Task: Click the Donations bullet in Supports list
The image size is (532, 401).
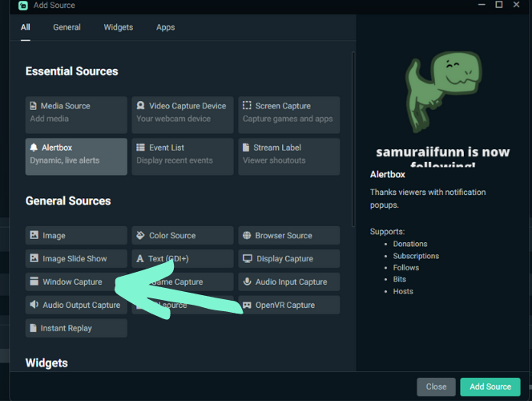Action: point(410,244)
